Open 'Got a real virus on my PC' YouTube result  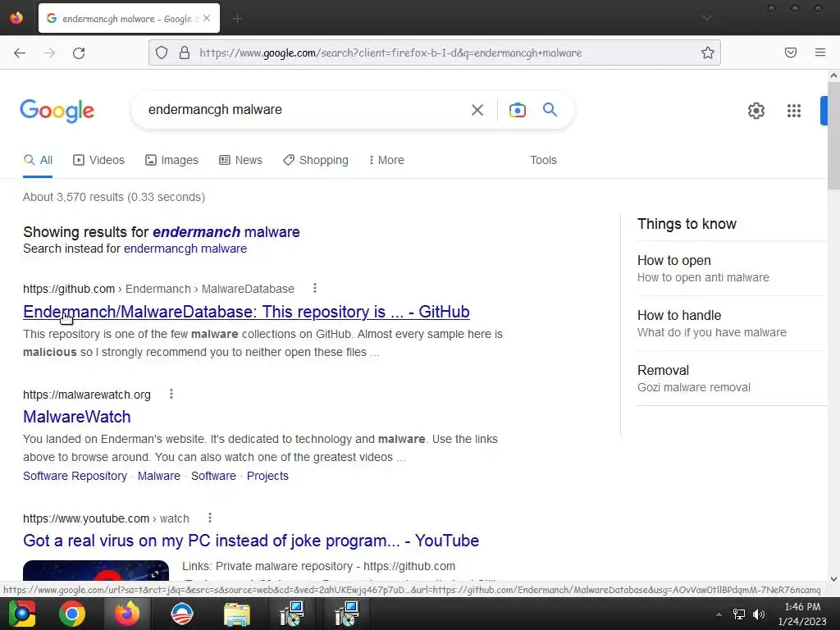point(251,541)
